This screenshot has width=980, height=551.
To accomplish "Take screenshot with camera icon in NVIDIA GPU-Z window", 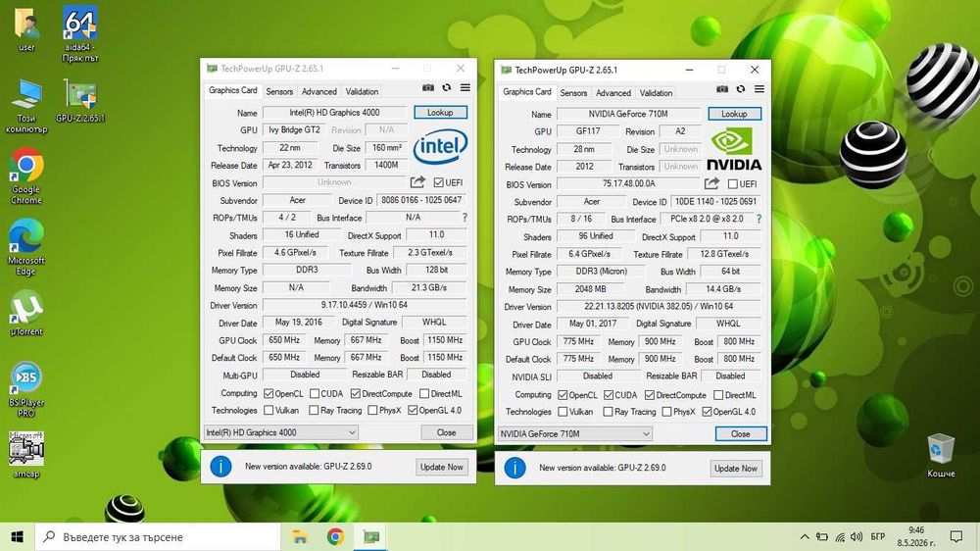I will tap(722, 89).
